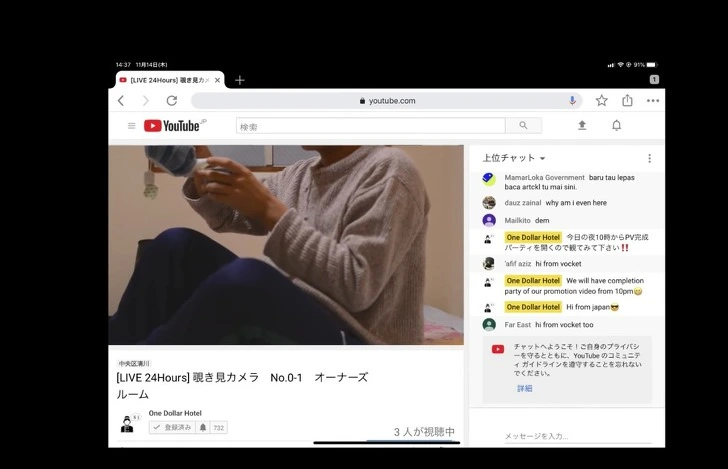728x469 pixels.
Task: Open chat options three-dot menu
Action: (650, 158)
